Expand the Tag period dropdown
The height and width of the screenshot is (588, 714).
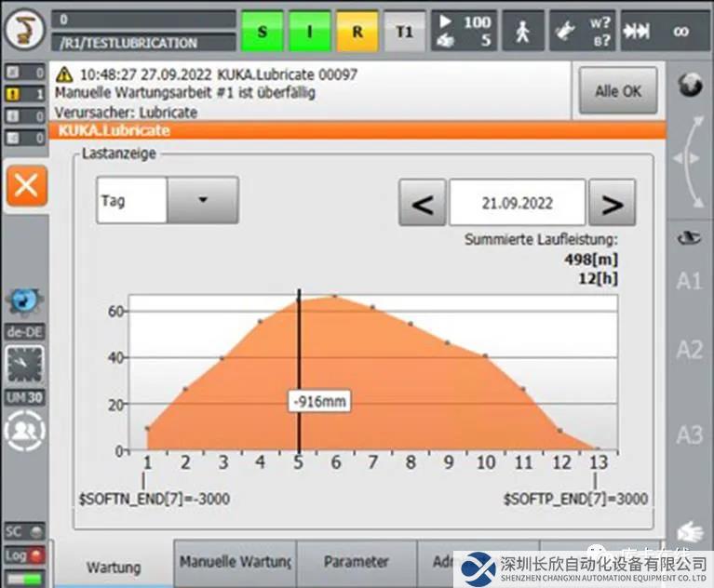[x=203, y=200]
